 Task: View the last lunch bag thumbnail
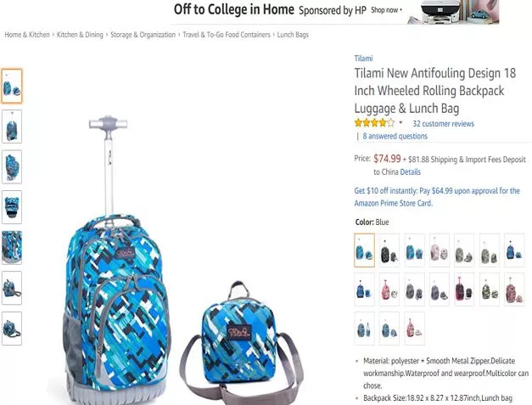tap(12, 329)
